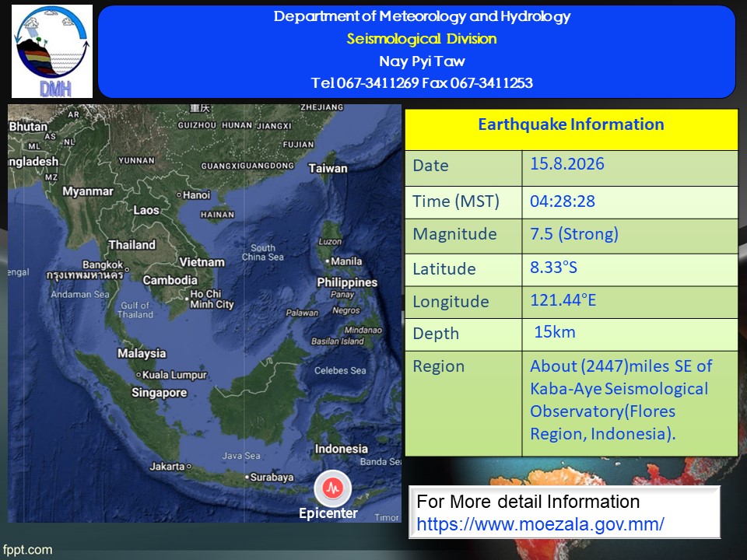Click the Celebes Sea label on the map
Viewport: 747px width, 560px height.
click(340, 370)
